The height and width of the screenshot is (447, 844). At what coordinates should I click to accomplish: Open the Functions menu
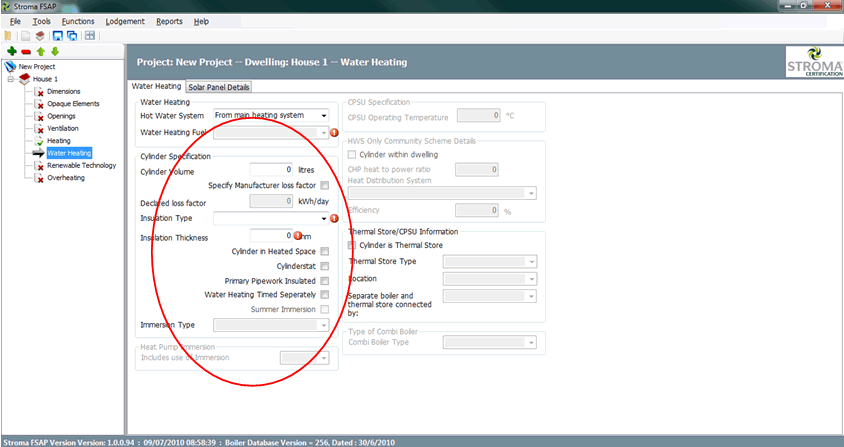click(78, 22)
